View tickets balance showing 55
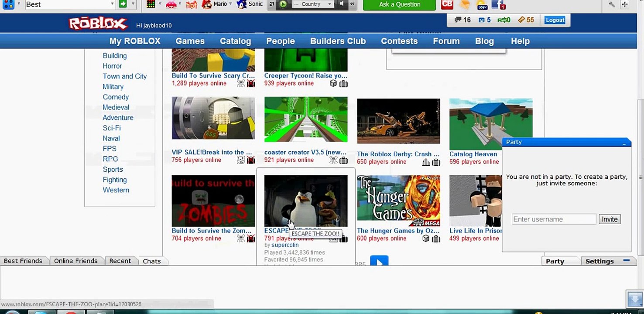The width and height of the screenshot is (644, 314). [x=526, y=20]
